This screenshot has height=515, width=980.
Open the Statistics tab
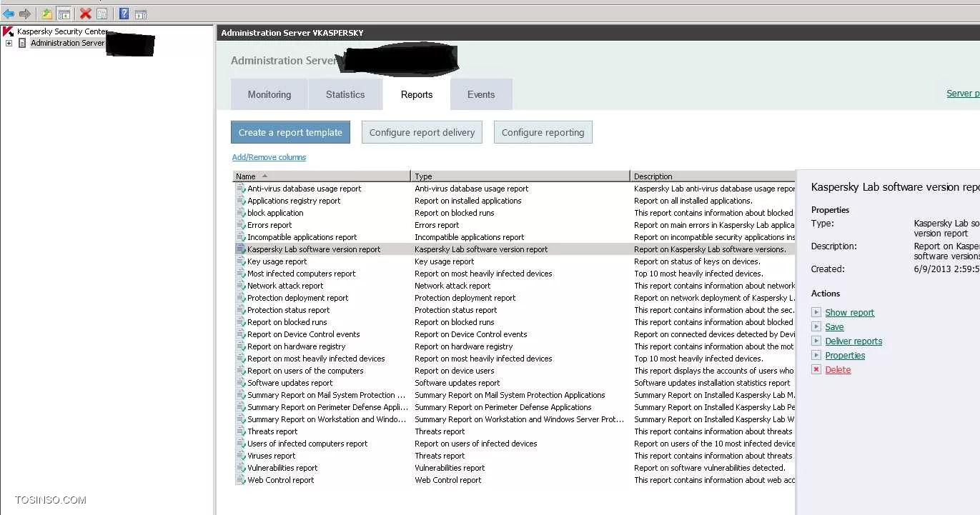(x=345, y=94)
